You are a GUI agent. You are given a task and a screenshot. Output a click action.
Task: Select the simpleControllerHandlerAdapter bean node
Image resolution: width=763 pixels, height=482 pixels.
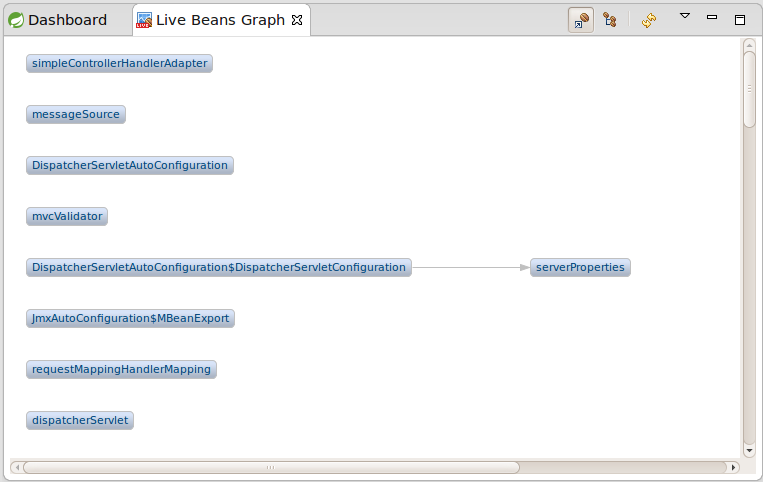(119, 63)
